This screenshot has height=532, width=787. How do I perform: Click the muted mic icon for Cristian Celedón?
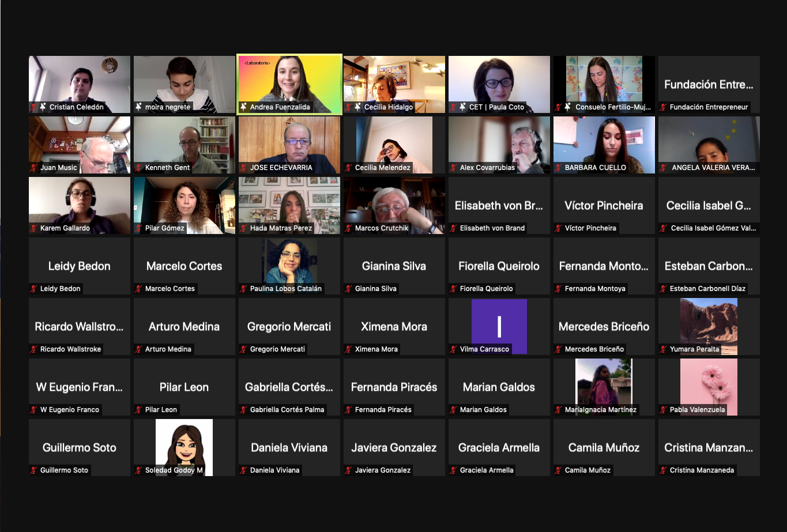tap(34, 107)
